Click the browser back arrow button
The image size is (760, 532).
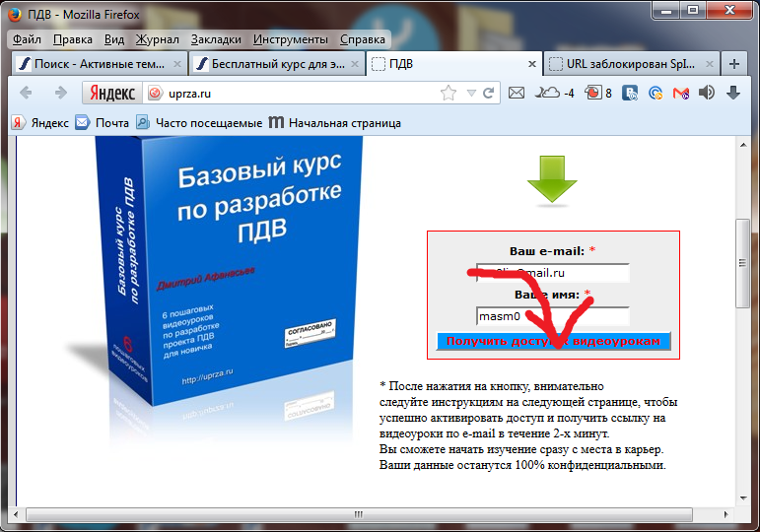[x=27, y=93]
